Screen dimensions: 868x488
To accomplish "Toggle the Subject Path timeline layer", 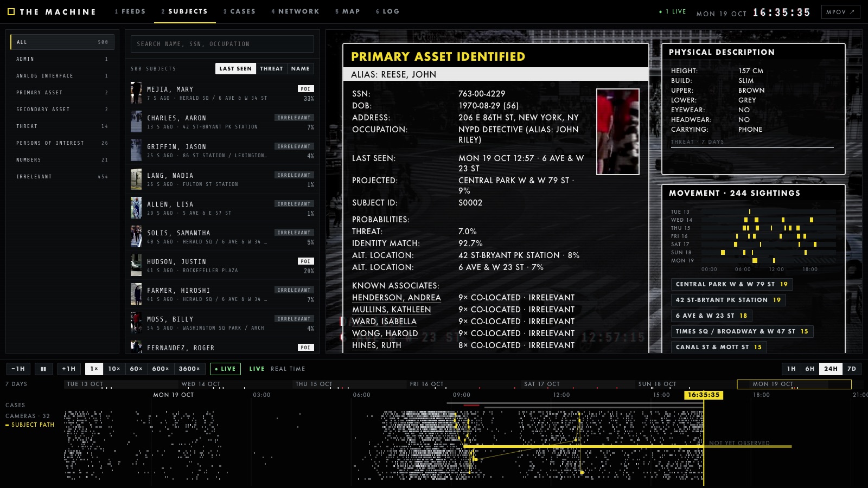I will point(30,425).
